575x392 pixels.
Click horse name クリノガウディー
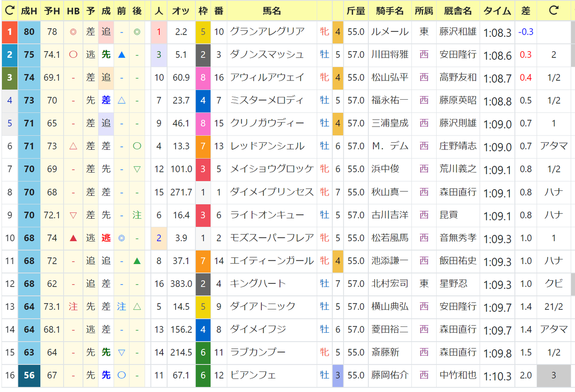[267, 123]
